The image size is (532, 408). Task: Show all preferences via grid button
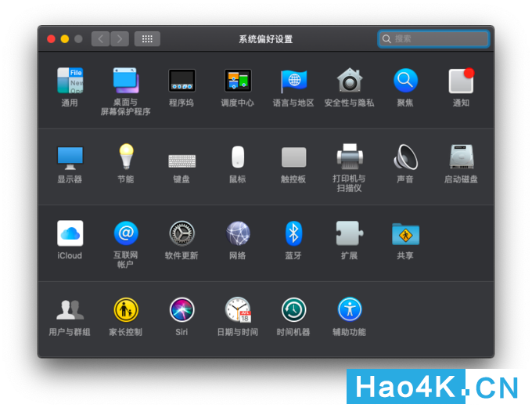point(147,38)
